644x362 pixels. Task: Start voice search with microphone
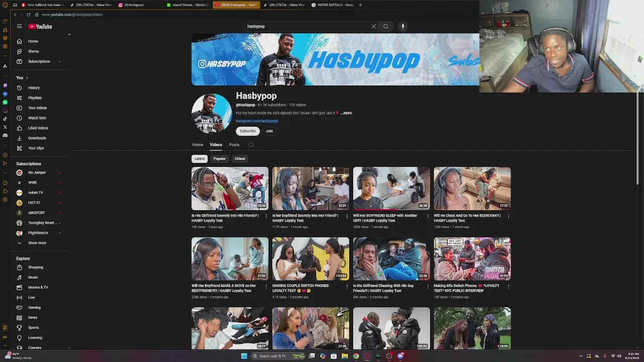point(403,26)
